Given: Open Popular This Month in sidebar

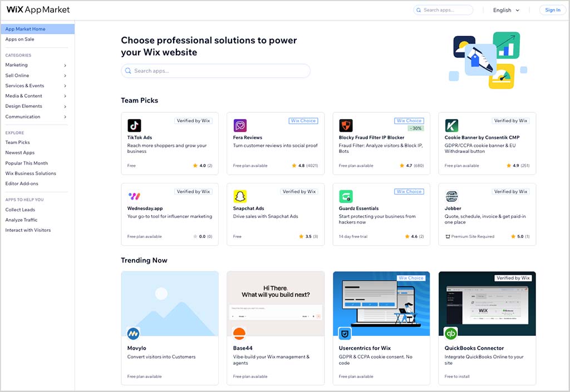Looking at the screenshot, I should (27, 163).
